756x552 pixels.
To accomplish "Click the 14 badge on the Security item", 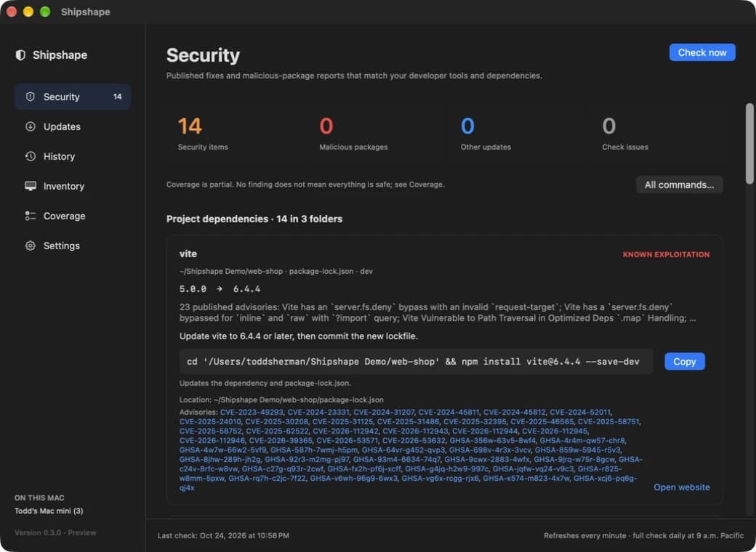I will point(118,97).
